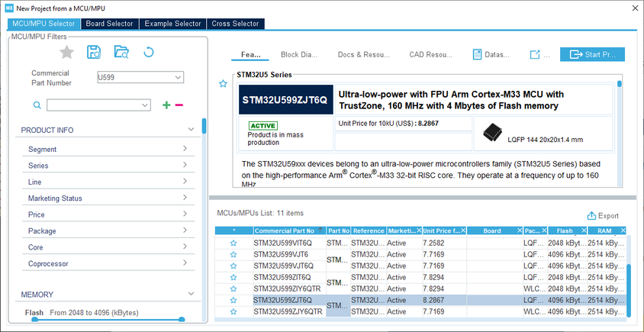Expand the Marketing Status filter
The image size is (644, 332).
point(185,198)
